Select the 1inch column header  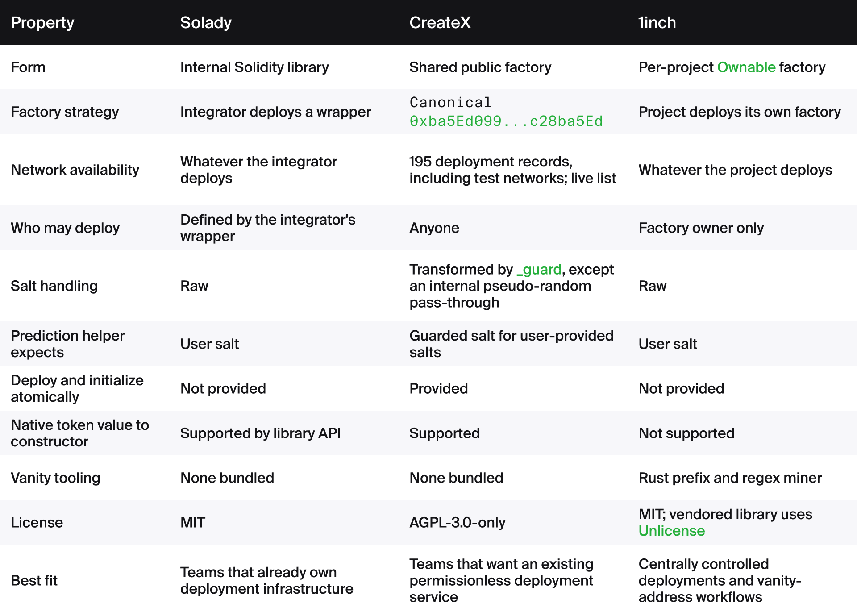click(657, 22)
